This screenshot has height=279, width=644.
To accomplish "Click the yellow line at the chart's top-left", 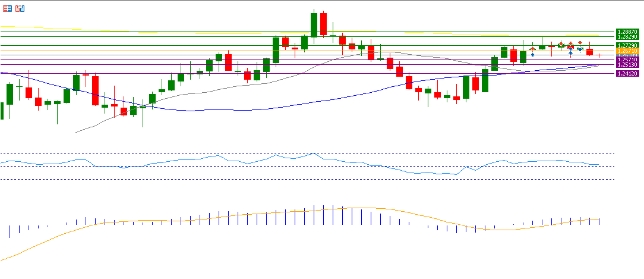I will pyautogui.click(x=12, y=27).
